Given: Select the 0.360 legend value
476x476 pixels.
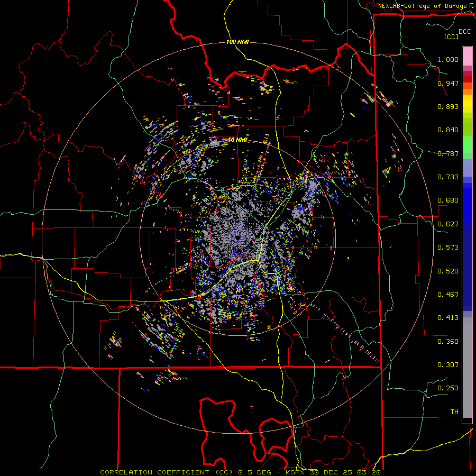Looking at the screenshot, I should pos(448,342).
